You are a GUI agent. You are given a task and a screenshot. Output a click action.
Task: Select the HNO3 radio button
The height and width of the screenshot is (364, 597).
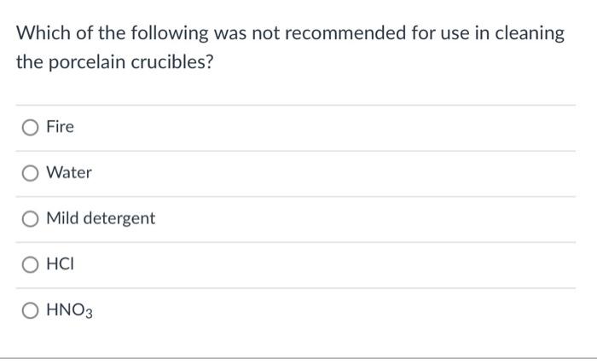[x=30, y=310]
